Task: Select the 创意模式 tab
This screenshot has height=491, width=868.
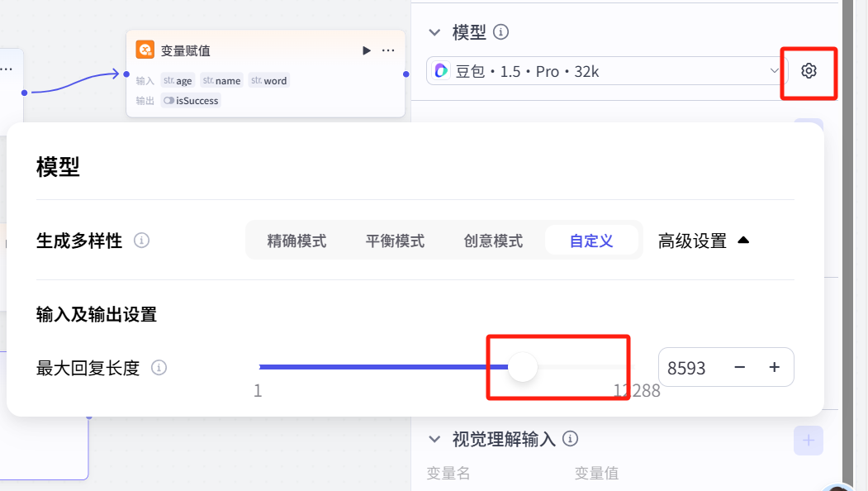Action: 493,240
